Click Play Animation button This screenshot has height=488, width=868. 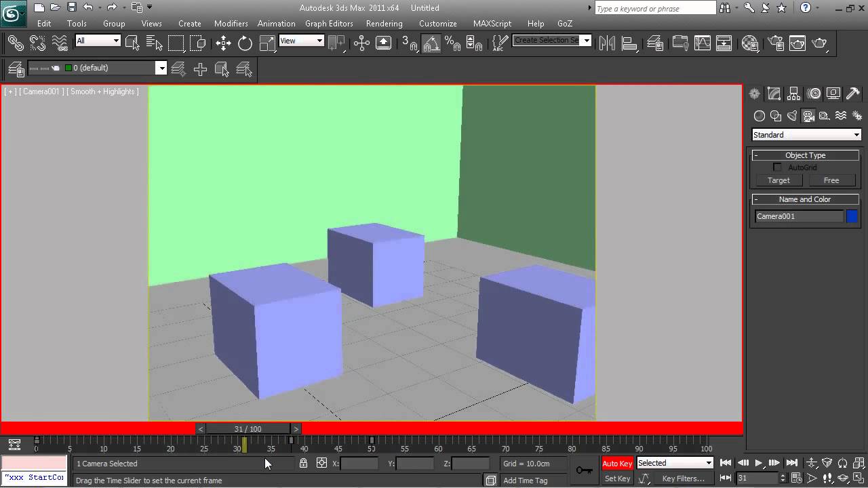pyautogui.click(x=758, y=463)
